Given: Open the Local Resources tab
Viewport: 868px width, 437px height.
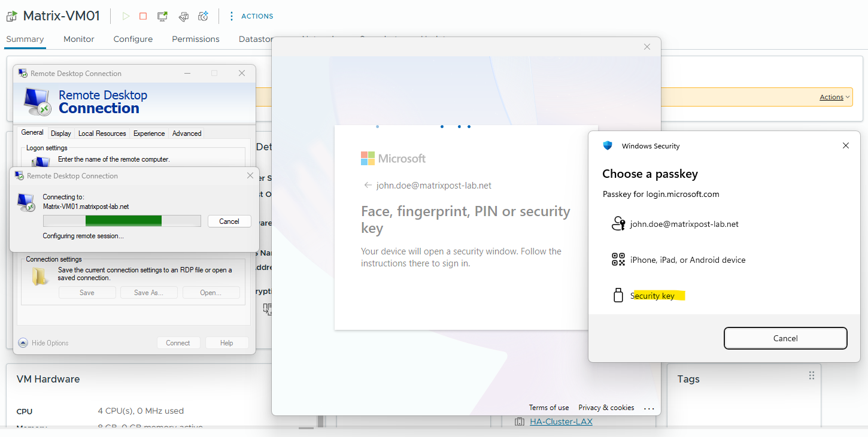Looking at the screenshot, I should (x=102, y=133).
